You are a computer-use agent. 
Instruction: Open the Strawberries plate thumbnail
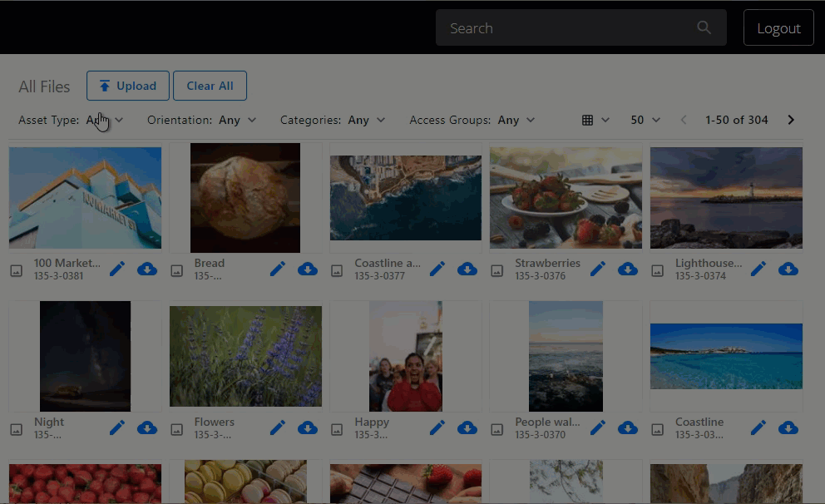(x=566, y=198)
